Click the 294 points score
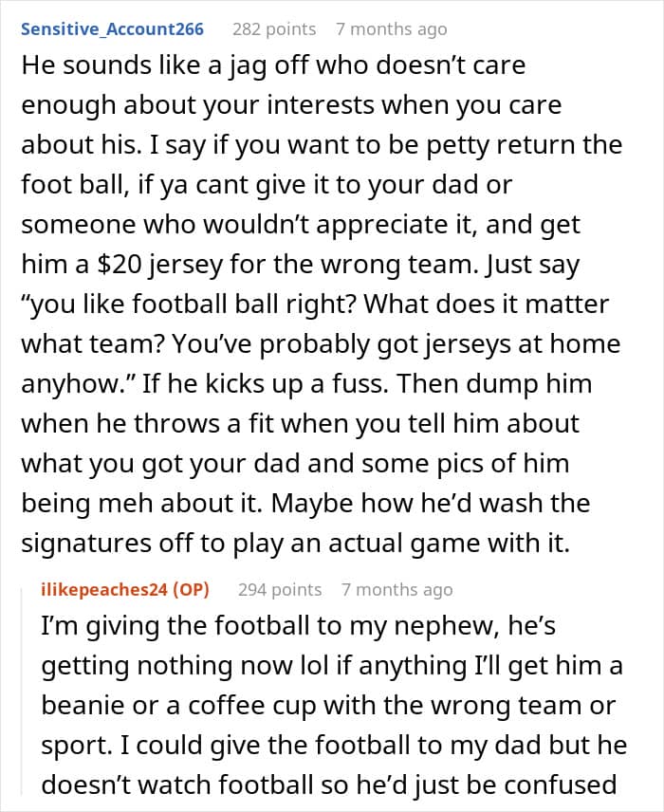 tap(280, 589)
